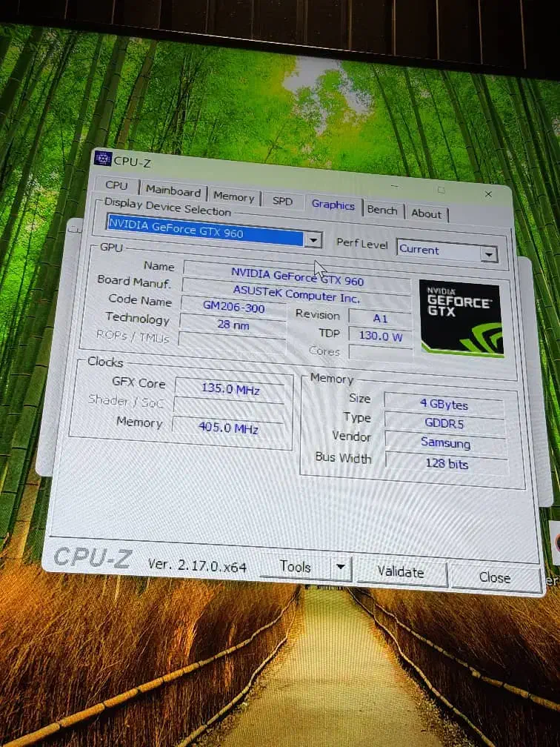Minimize the CPU-Z window
This screenshot has width=560, height=747.
pyautogui.click(x=395, y=186)
